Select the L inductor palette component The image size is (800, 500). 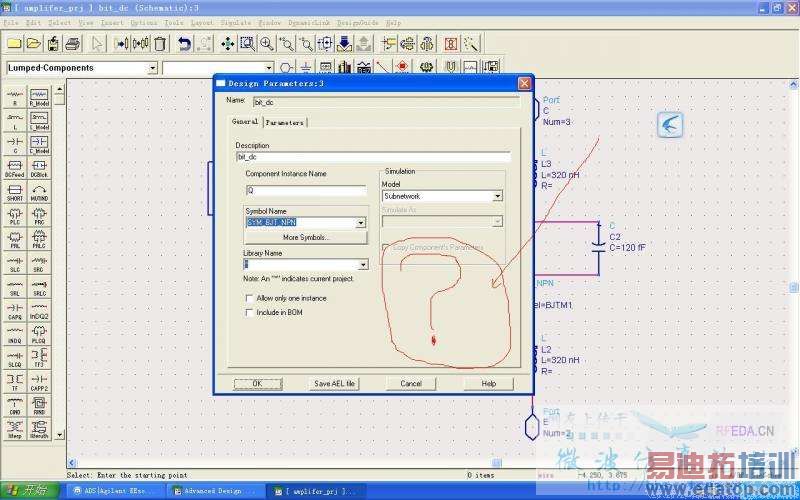15,120
